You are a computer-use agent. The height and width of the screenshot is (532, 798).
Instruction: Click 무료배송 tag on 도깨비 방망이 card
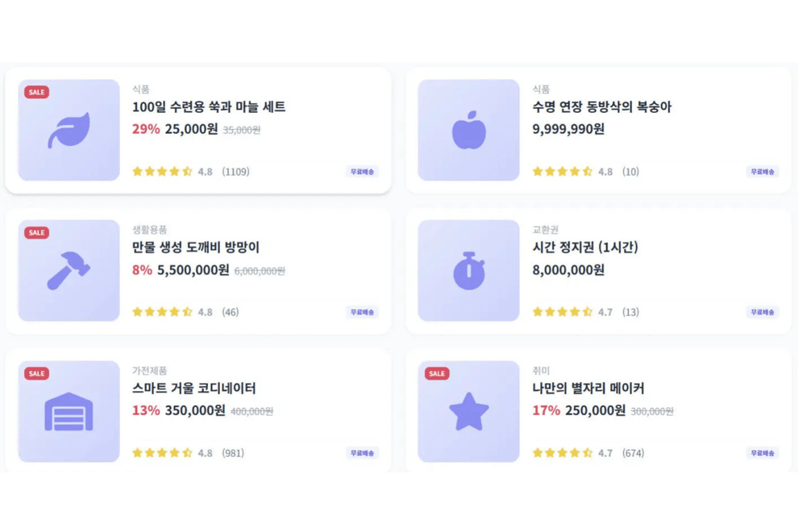point(363,312)
